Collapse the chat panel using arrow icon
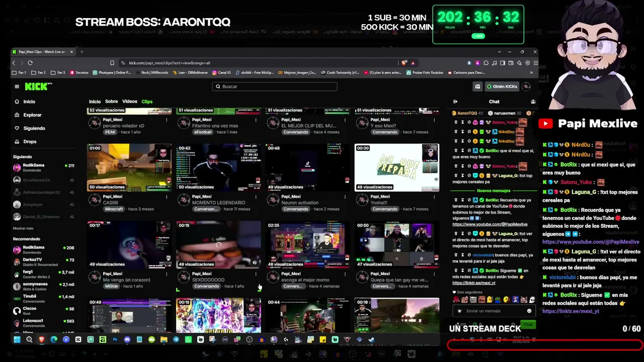This screenshot has width=644, height=362. pos(455,102)
